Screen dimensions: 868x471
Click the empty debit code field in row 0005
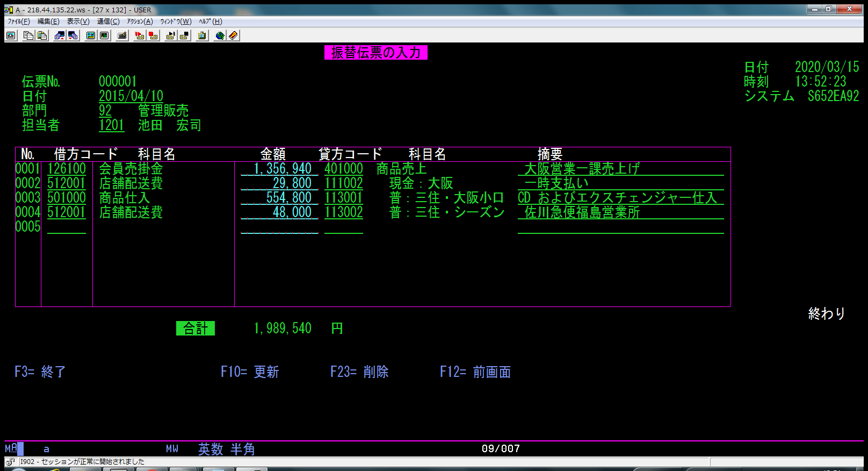tap(67, 227)
